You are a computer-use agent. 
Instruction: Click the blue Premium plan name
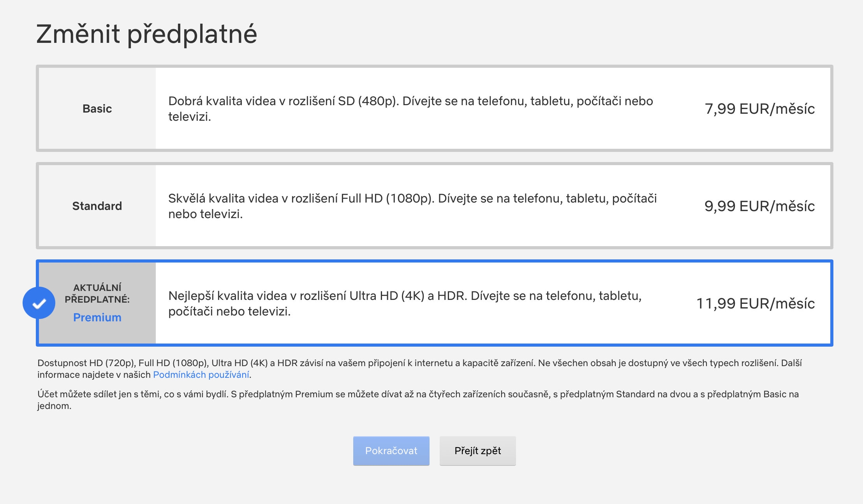click(x=97, y=317)
